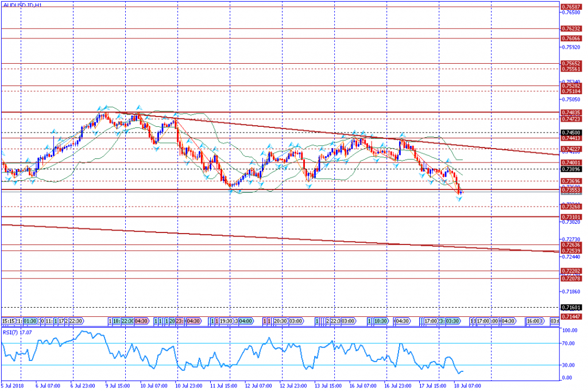This screenshot has width=588, height=392.
Task: Click the 0.72539 price level label
Action: click(x=571, y=250)
